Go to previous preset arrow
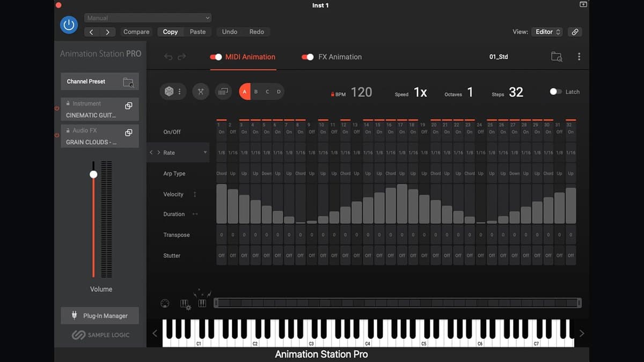644x362 pixels. tap(91, 32)
